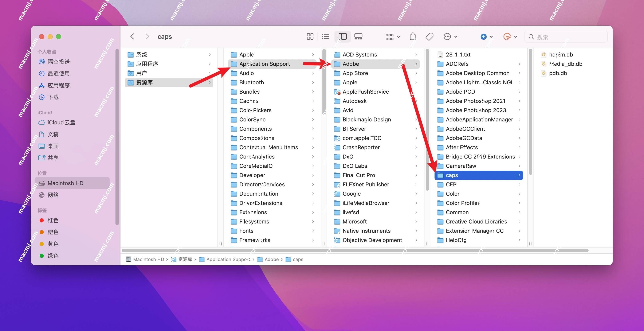Switch to list view
The width and height of the screenshot is (644, 331).
pyautogui.click(x=326, y=36)
